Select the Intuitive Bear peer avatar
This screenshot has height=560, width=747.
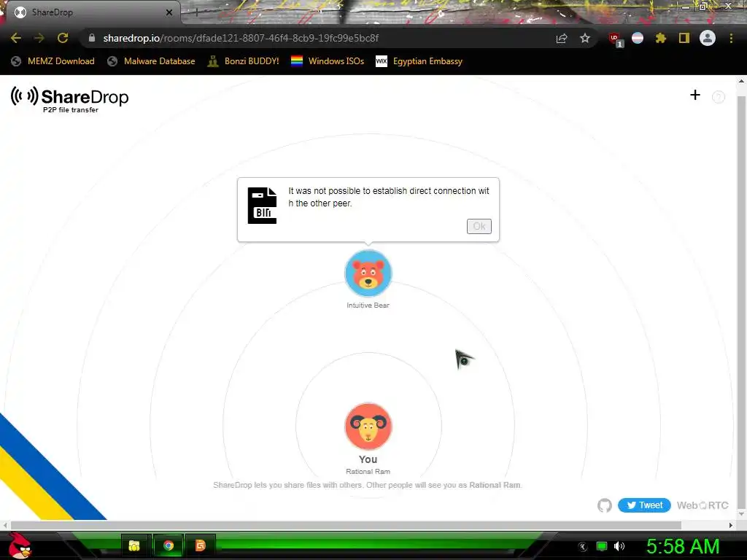coord(368,273)
